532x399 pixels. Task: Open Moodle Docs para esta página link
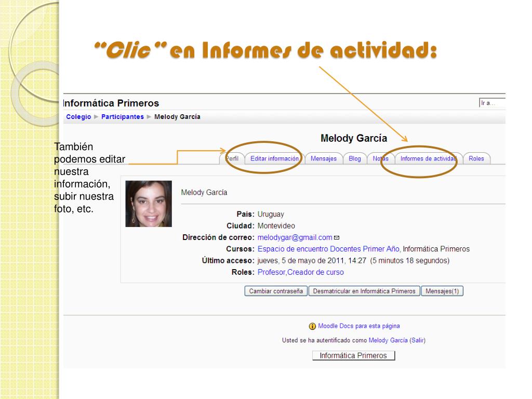point(358,326)
